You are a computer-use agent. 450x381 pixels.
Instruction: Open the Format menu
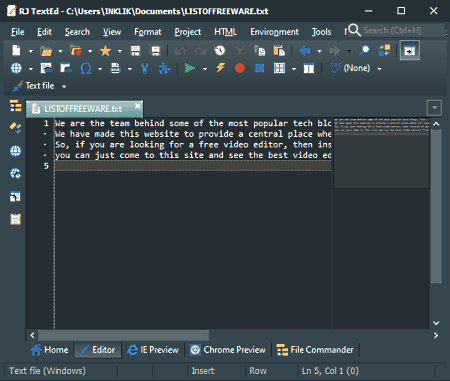(x=148, y=32)
